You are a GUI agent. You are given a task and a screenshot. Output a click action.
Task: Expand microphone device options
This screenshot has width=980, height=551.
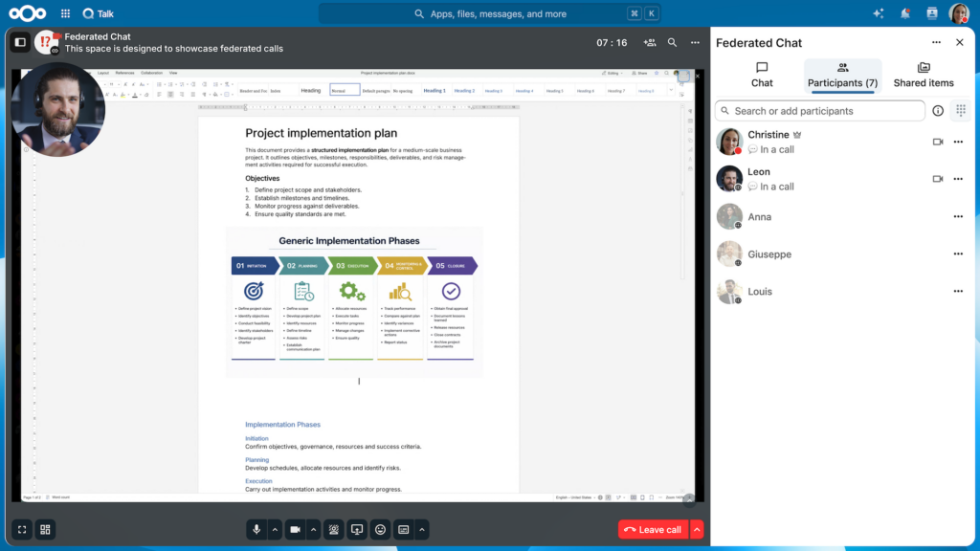coord(275,530)
